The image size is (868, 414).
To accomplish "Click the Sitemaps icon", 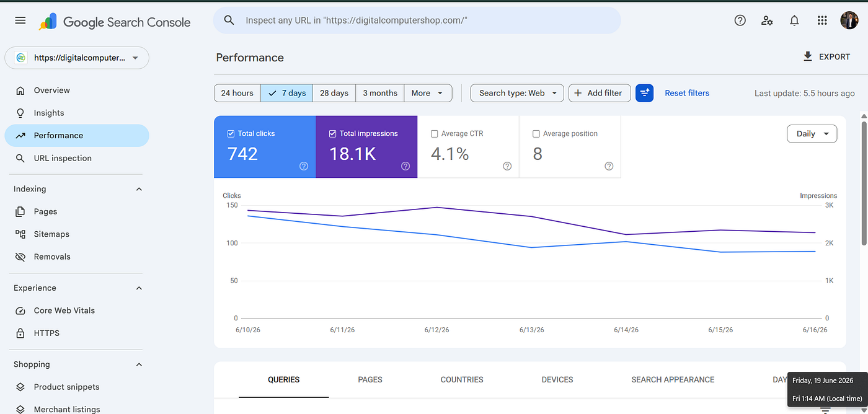I will pyautogui.click(x=20, y=234).
